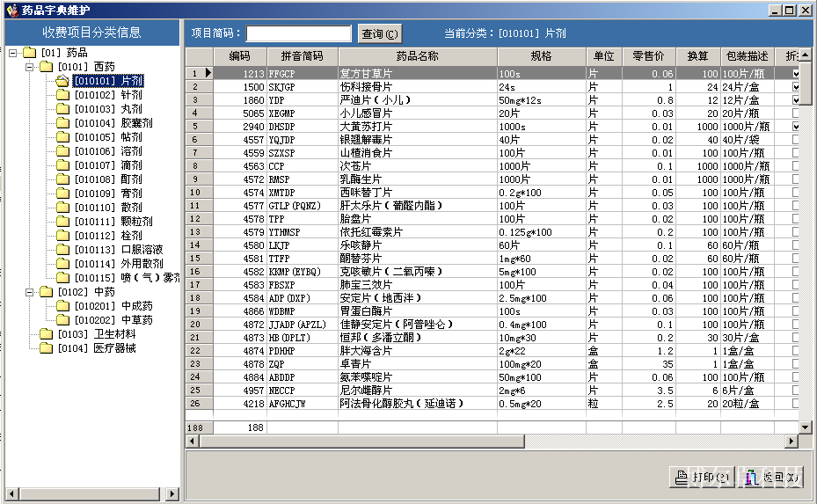Toggle checkbox in row 1 复方甘草片

[796, 74]
